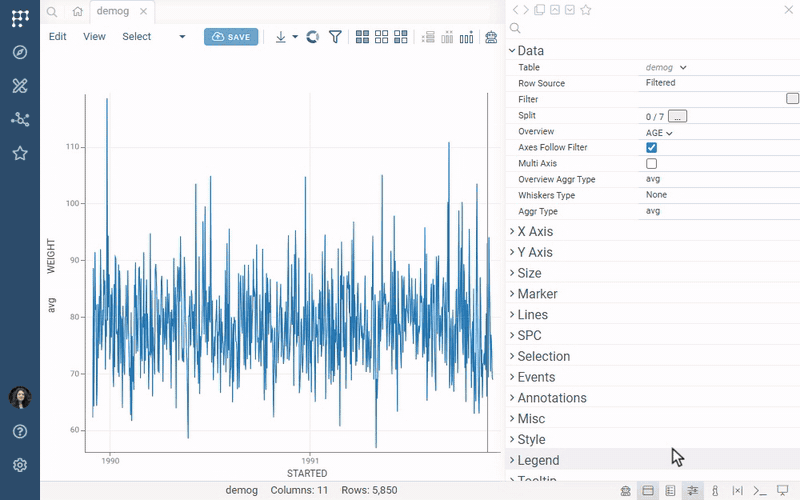Click the circular refresh icon in toolbar

[313, 37]
